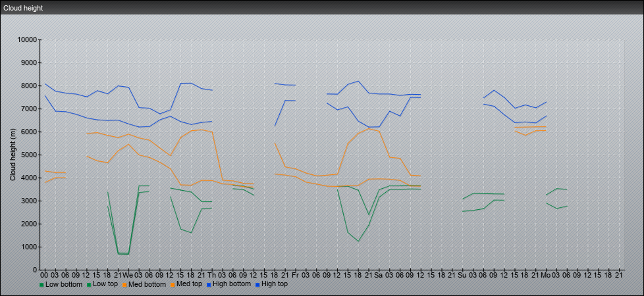Click the 'Cloud height' panel title
644x296 pixels.
click(x=23, y=8)
